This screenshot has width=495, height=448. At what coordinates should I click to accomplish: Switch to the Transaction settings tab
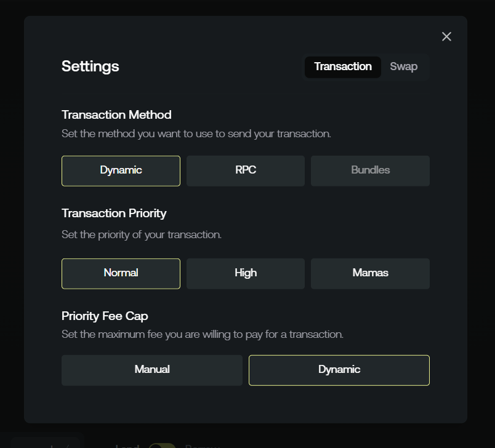coord(343,66)
